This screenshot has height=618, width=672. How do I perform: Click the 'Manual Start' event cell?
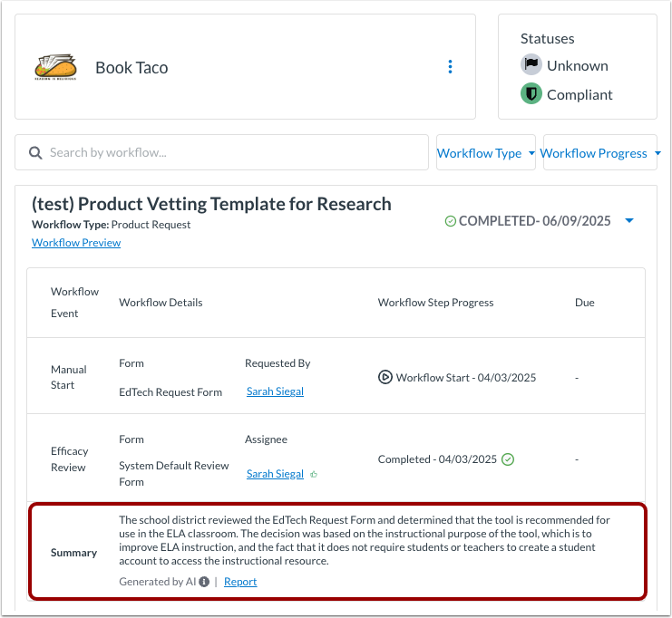coord(69,377)
